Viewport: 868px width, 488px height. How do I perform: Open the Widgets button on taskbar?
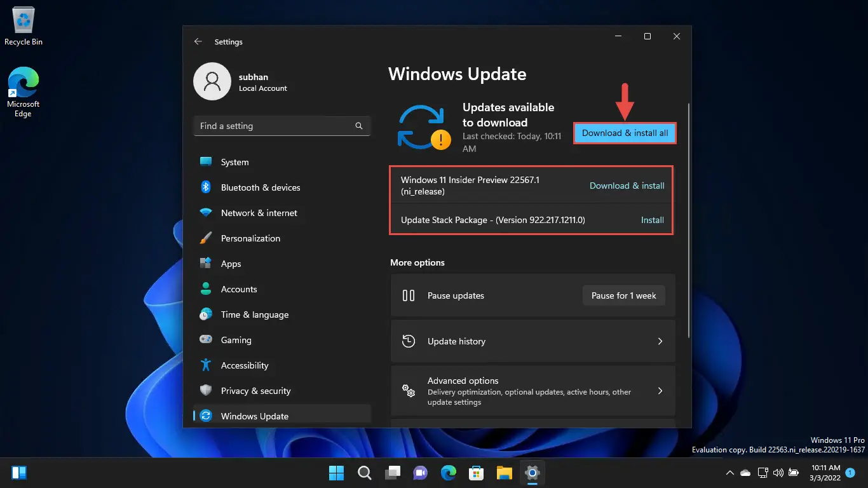[19, 473]
